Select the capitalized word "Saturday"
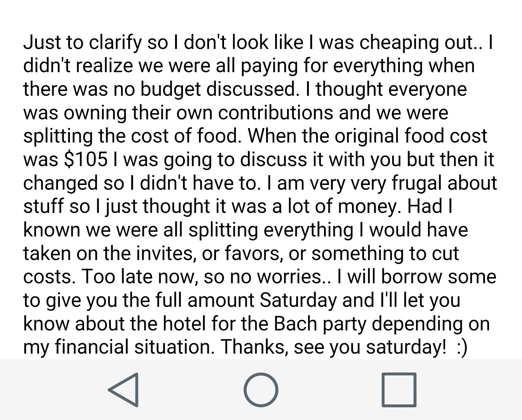This screenshot has width=522, height=420. pos(298,300)
